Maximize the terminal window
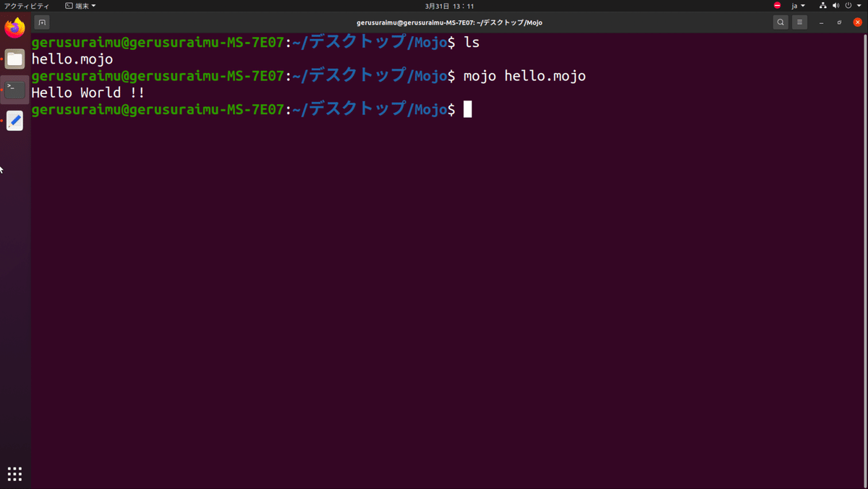Image resolution: width=868 pixels, height=489 pixels. [x=839, y=22]
